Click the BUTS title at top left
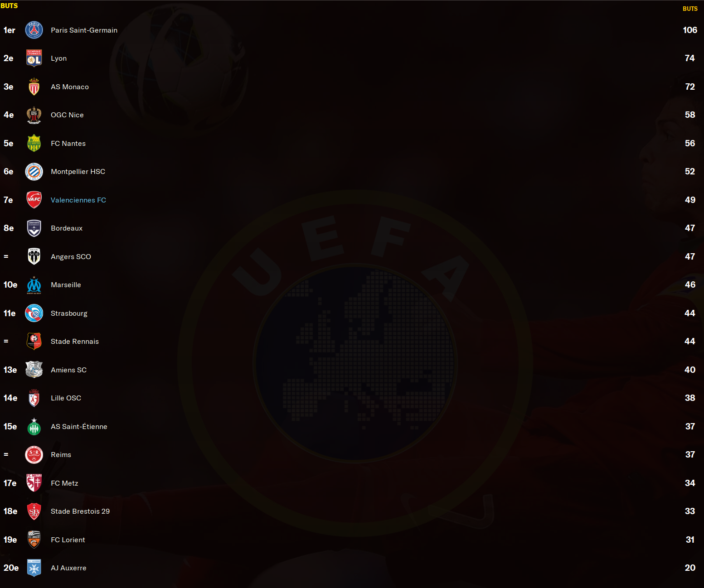Screen dimensions: 704x588 point(9,6)
